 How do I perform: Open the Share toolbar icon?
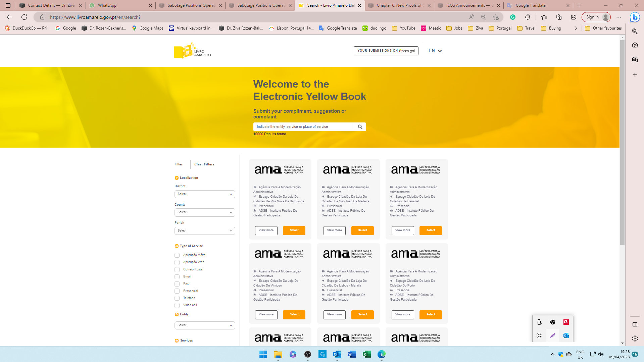click(574, 17)
